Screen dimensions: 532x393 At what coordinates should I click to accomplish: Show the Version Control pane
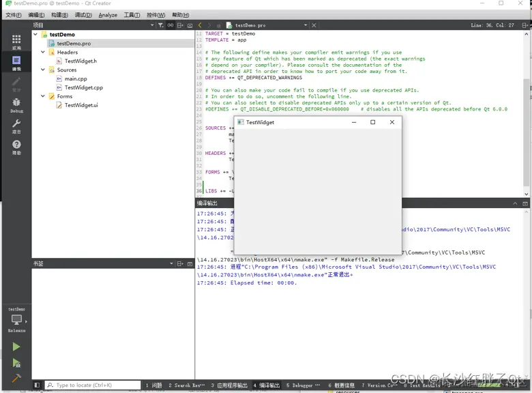(x=379, y=385)
